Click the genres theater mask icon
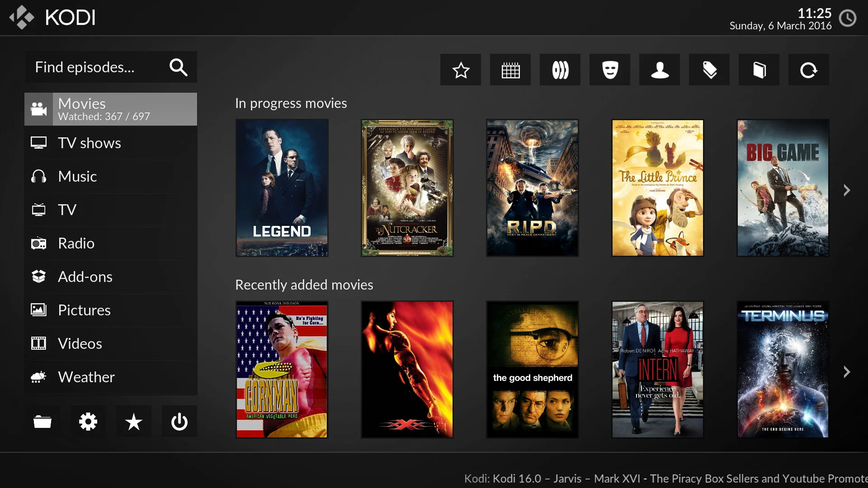The image size is (868, 488). pos(610,70)
